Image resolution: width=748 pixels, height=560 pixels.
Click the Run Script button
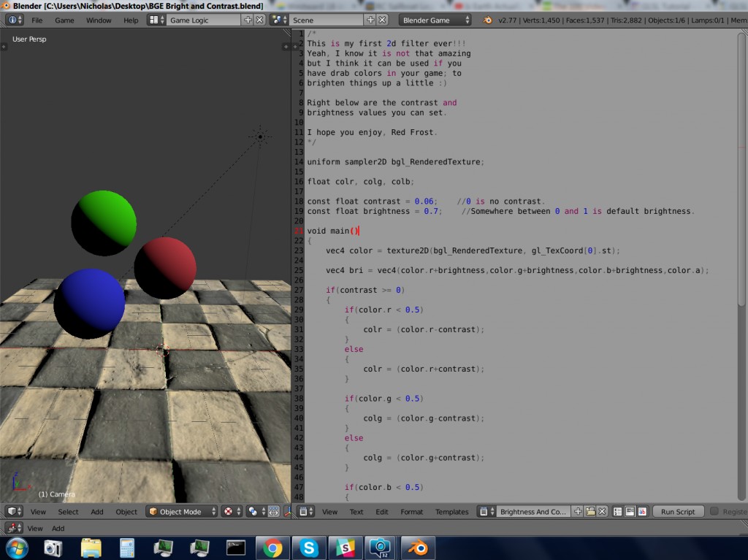(678, 512)
